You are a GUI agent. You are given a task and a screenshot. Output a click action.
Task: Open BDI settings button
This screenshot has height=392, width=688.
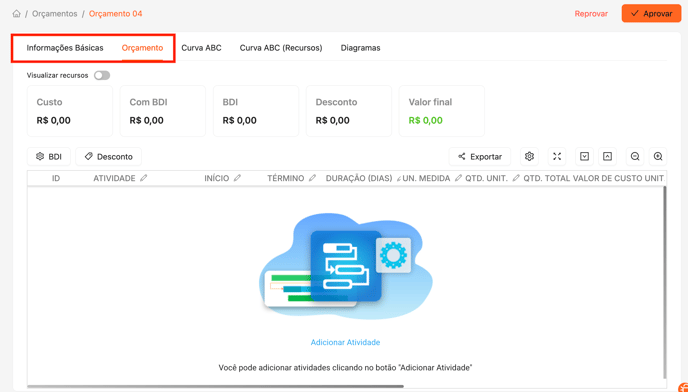(49, 157)
